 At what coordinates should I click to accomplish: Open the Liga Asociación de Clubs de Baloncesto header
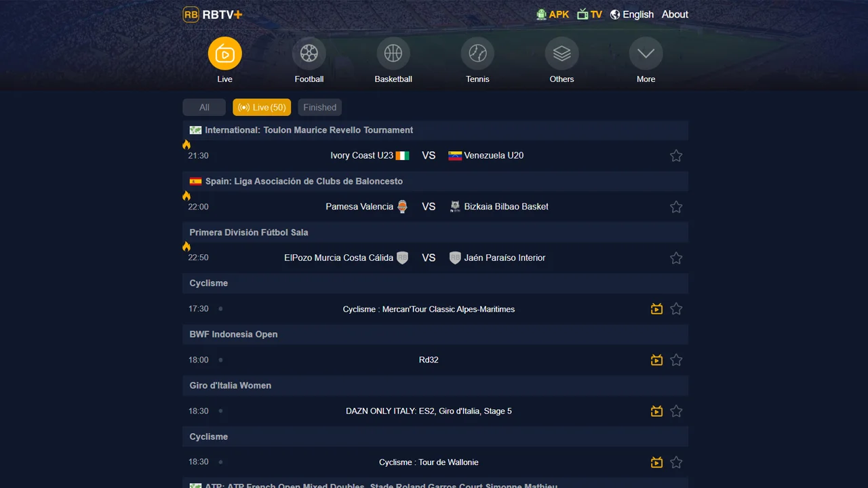point(435,181)
